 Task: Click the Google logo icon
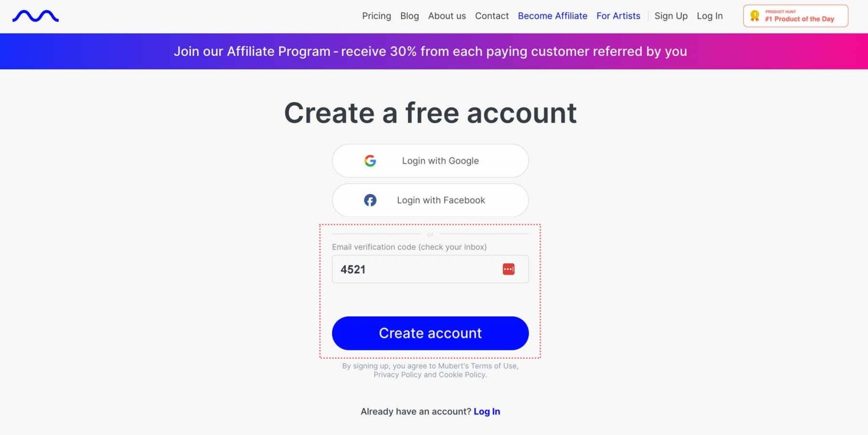[x=370, y=161]
